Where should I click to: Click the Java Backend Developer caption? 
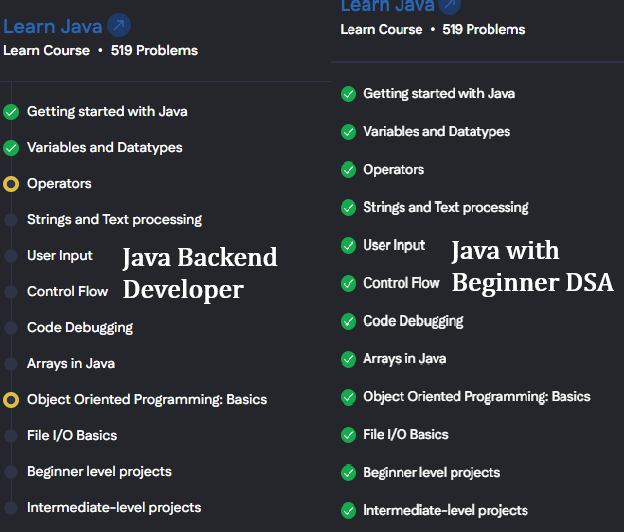(200, 273)
